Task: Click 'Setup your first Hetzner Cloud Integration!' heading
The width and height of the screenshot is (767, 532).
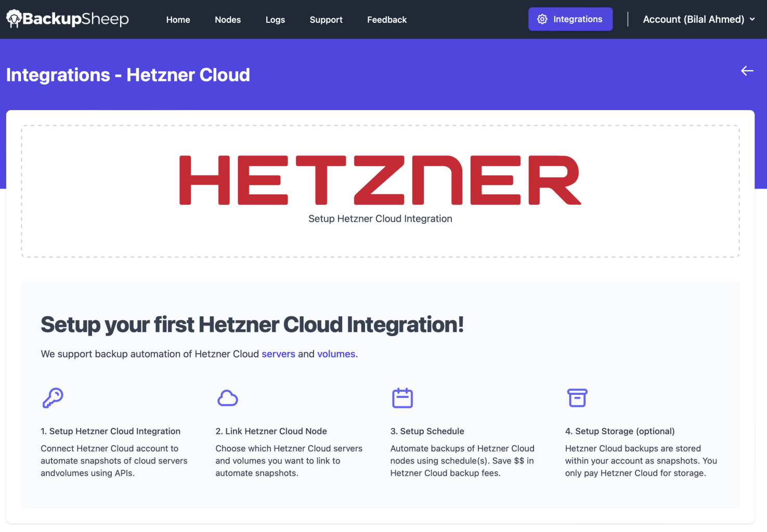Action: coord(252,325)
